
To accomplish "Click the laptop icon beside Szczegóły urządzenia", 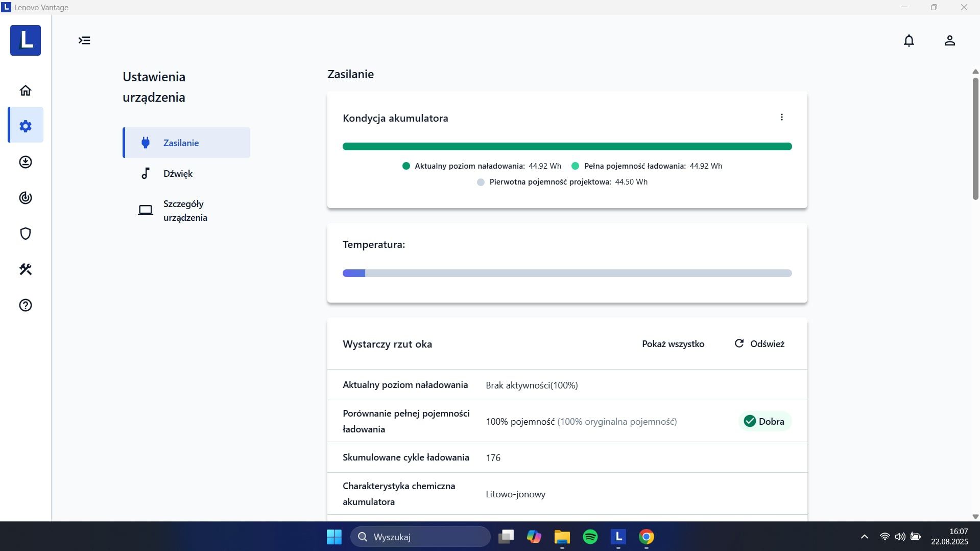I will click(x=146, y=211).
